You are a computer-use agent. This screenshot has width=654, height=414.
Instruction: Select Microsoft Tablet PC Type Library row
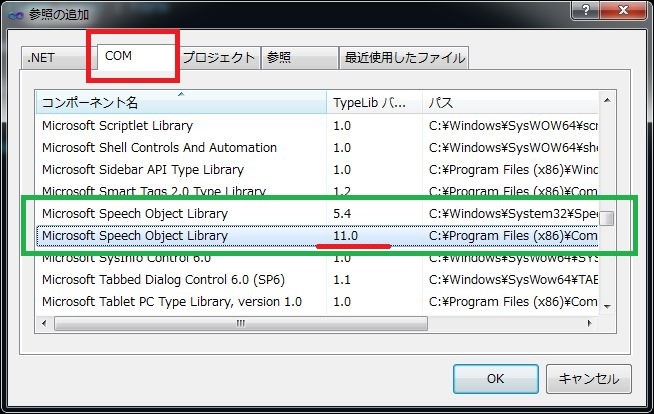tap(317, 301)
